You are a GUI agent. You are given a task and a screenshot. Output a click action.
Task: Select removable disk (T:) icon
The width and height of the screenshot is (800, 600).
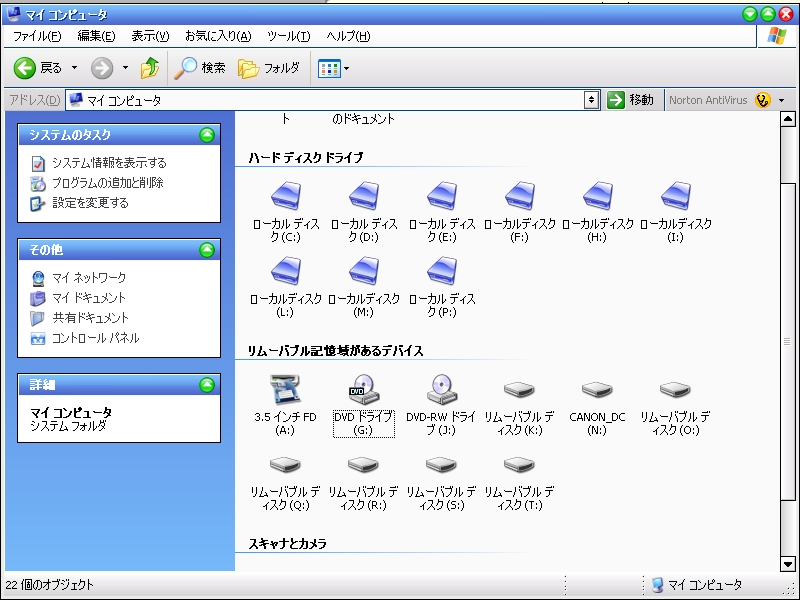click(x=519, y=465)
